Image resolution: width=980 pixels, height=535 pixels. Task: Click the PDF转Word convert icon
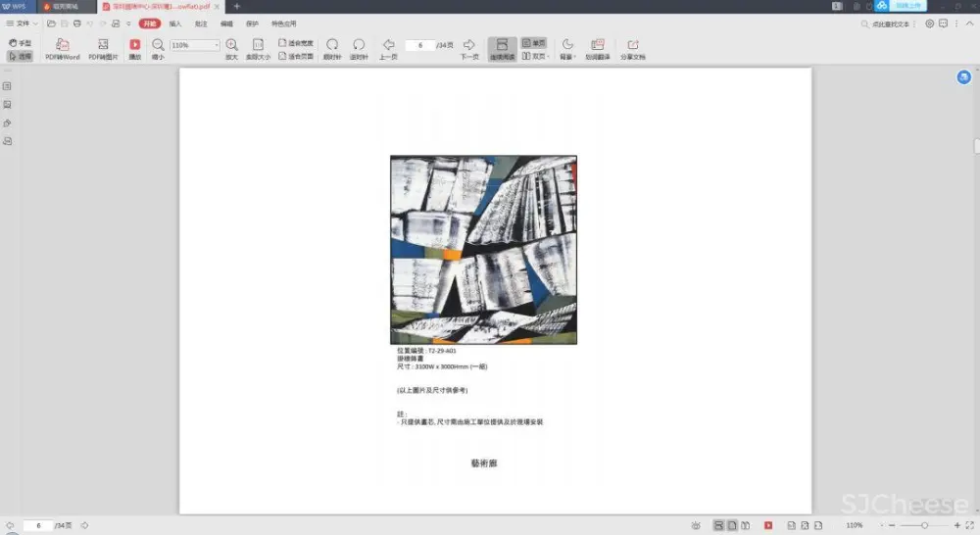63,45
